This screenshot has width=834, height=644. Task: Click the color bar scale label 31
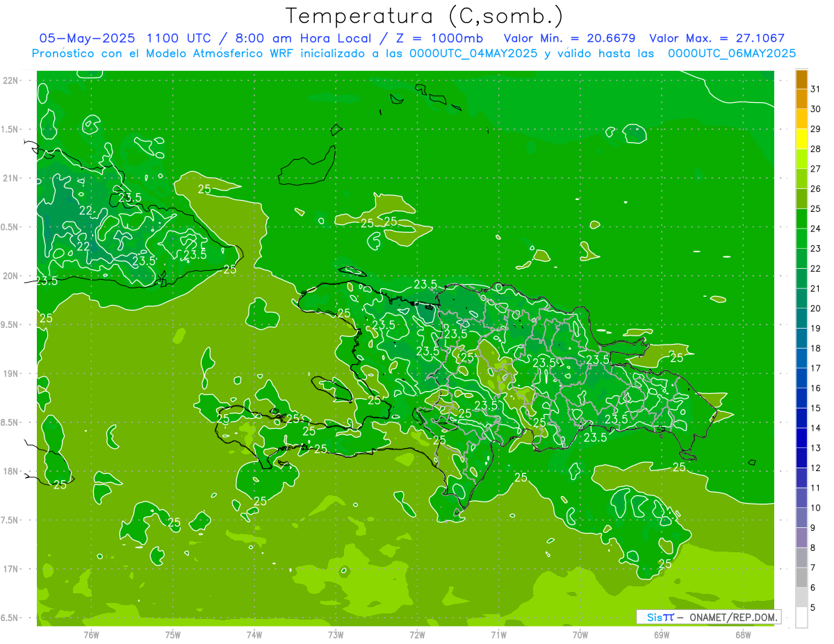point(816,89)
